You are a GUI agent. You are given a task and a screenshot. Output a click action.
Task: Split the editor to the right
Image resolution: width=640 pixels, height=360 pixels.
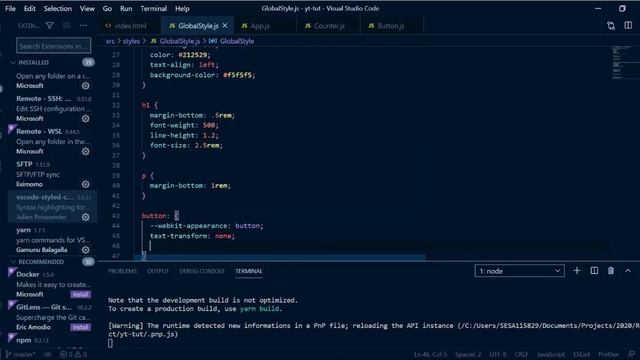(628, 26)
